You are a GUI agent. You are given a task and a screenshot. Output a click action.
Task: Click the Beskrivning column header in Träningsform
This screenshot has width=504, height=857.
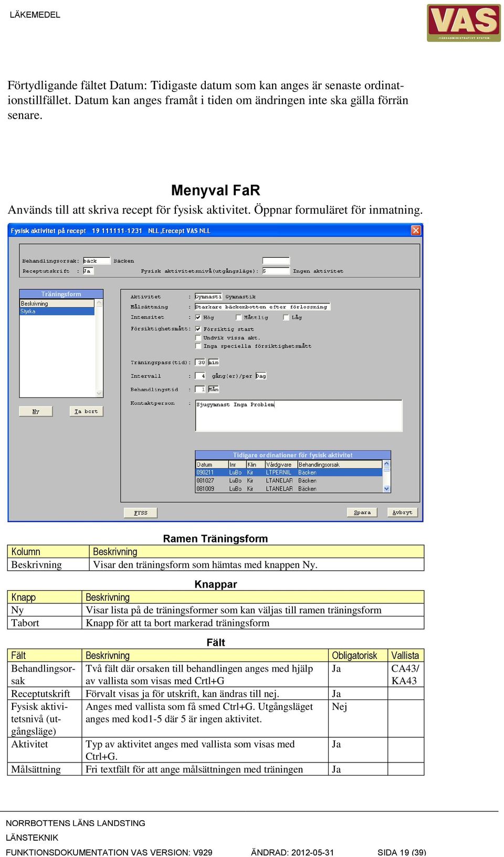point(57,304)
